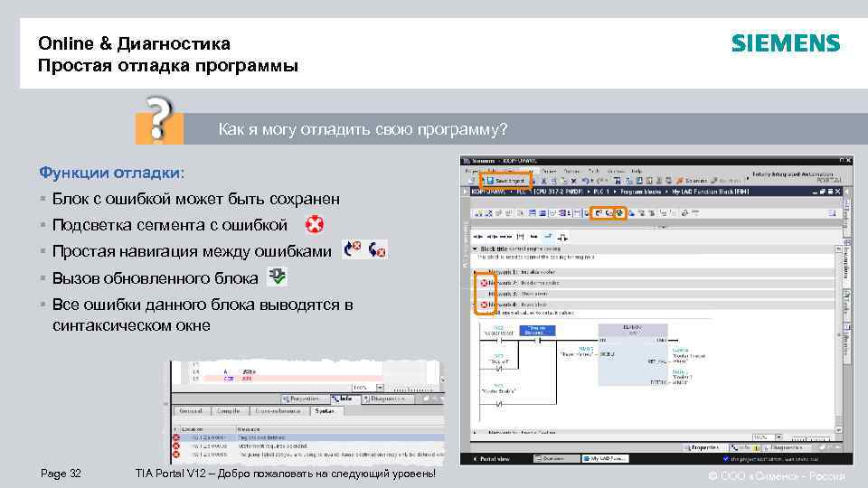Select the General tab in the info window
The height and width of the screenshot is (488, 868).
(191, 410)
